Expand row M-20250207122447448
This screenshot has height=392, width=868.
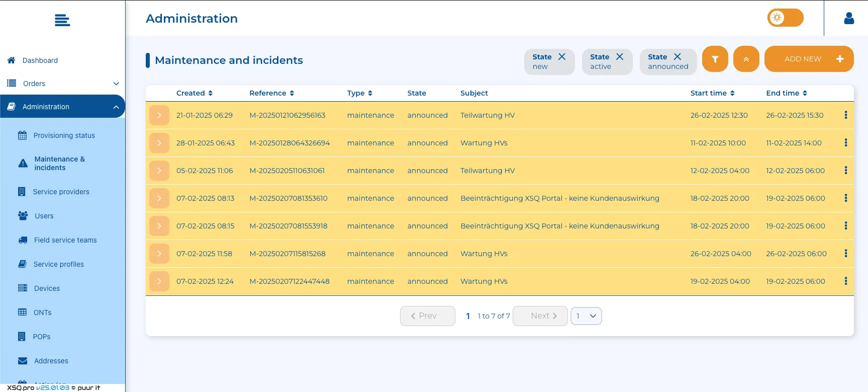pyautogui.click(x=159, y=281)
